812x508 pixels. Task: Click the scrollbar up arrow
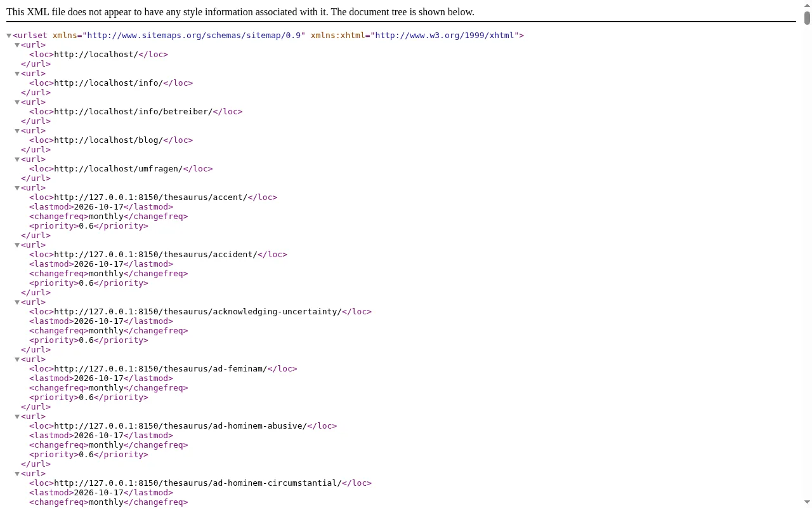(807, 5)
